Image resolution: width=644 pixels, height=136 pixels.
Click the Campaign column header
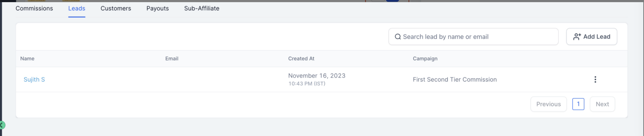point(425,59)
